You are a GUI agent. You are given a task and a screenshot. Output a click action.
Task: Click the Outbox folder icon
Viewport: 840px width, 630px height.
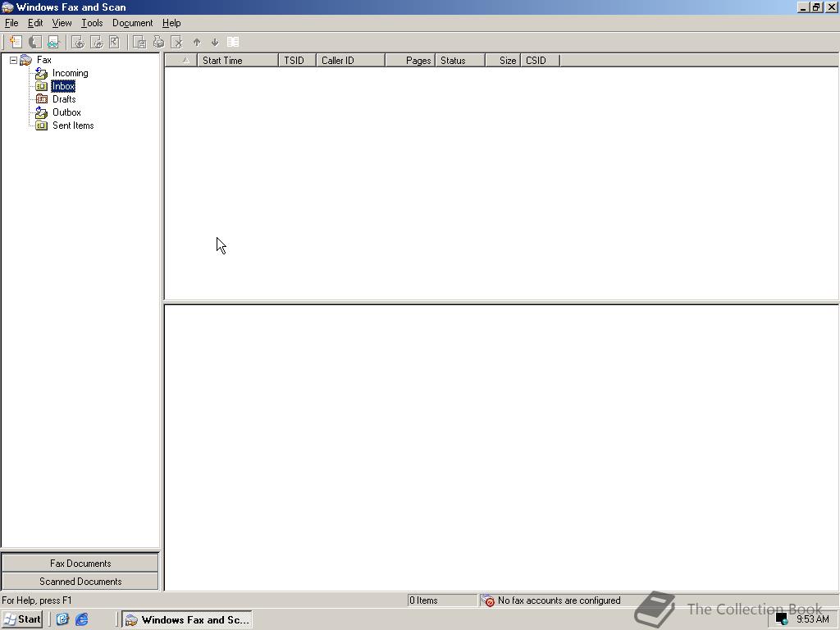point(41,112)
